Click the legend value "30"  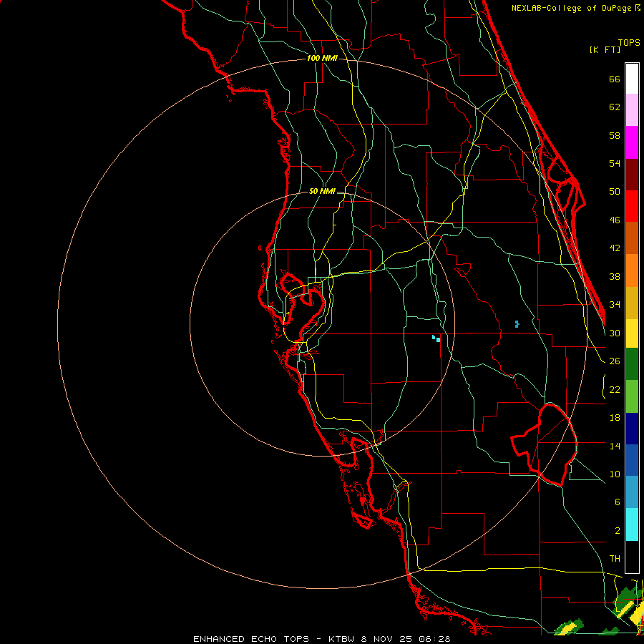pos(615,333)
